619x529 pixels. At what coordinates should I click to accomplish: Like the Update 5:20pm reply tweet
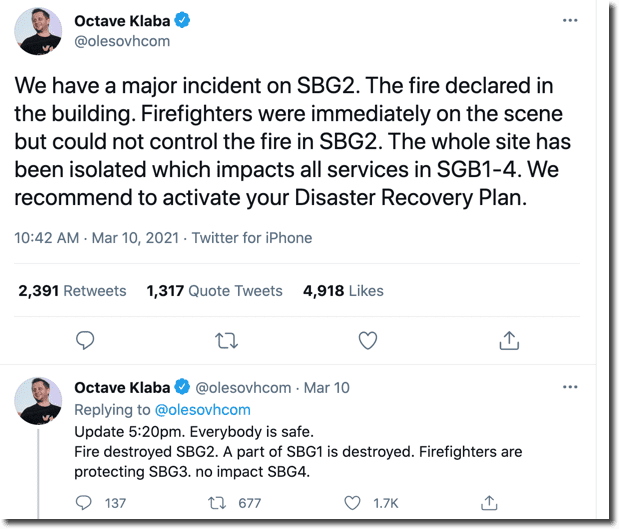point(351,502)
